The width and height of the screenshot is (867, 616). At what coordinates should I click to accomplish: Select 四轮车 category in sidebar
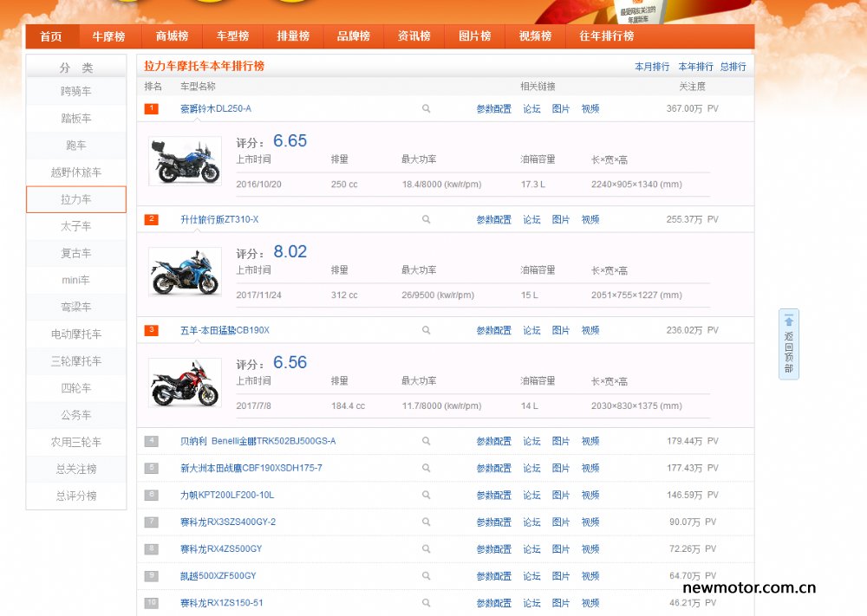(x=76, y=388)
